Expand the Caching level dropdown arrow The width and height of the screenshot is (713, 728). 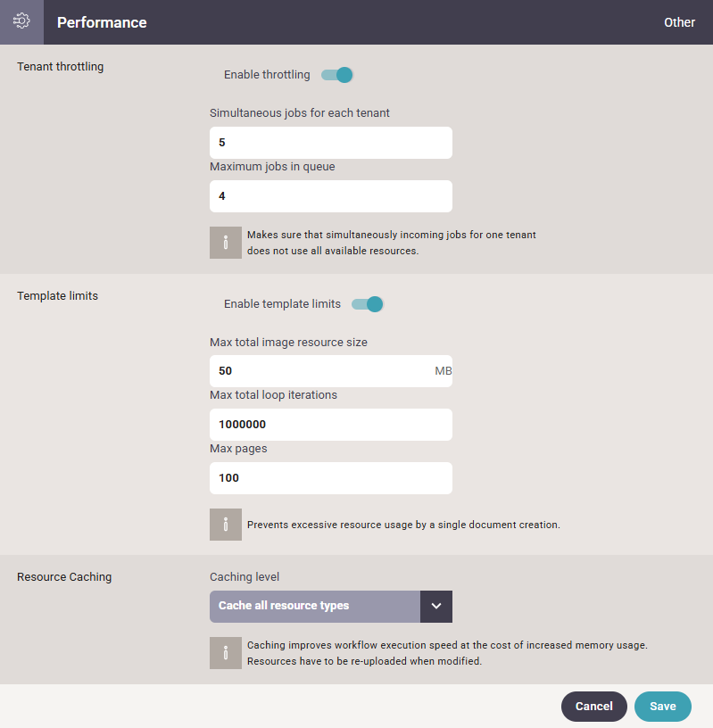(x=436, y=607)
